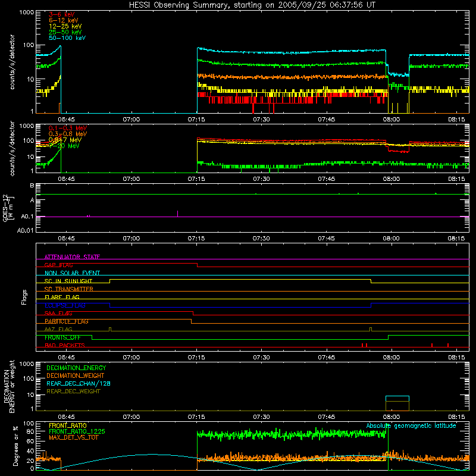Click the REAR_DEC_CHAN/128 legend entry
Screen dimensions: 476x476
[79, 383]
